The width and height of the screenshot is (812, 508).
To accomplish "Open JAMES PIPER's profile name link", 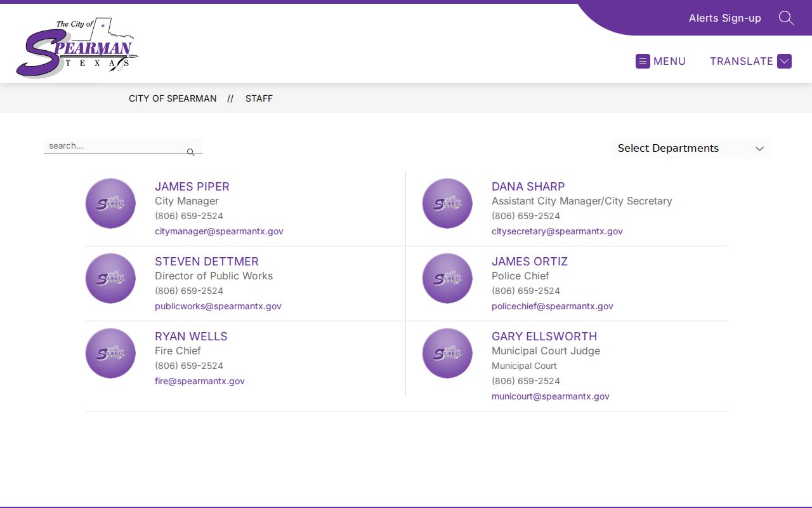I will pyautogui.click(x=192, y=187).
